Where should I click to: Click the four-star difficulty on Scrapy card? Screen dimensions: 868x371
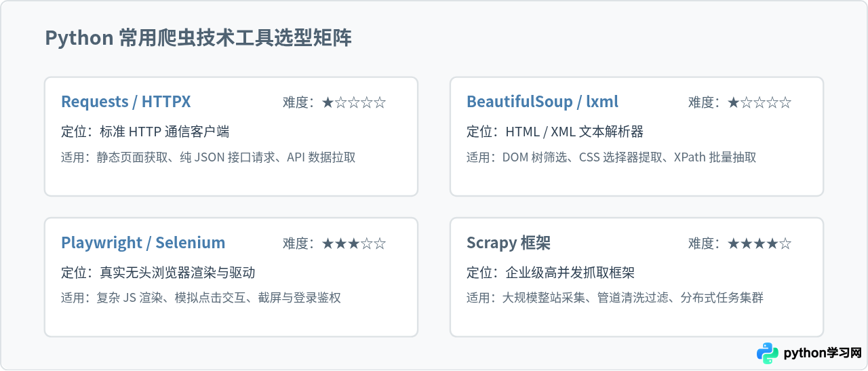(759, 243)
